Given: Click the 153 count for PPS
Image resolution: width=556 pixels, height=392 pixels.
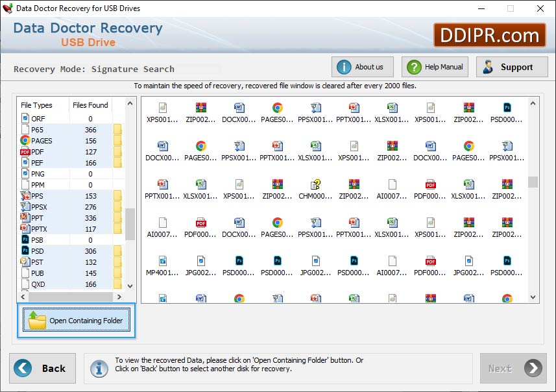Looking at the screenshot, I should [x=90, y=196].
